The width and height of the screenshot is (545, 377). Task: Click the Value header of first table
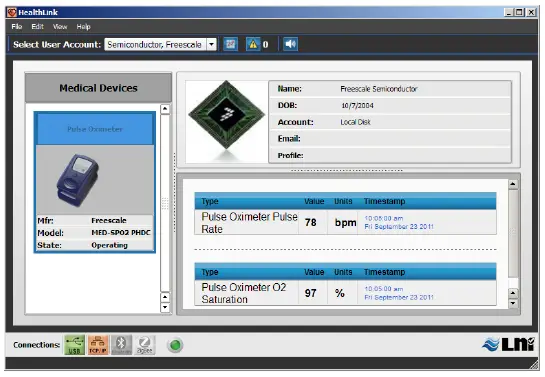pos(314,202)
